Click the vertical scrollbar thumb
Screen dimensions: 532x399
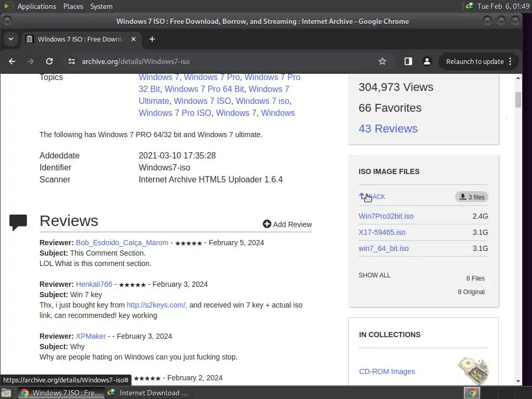coord(518,100)
